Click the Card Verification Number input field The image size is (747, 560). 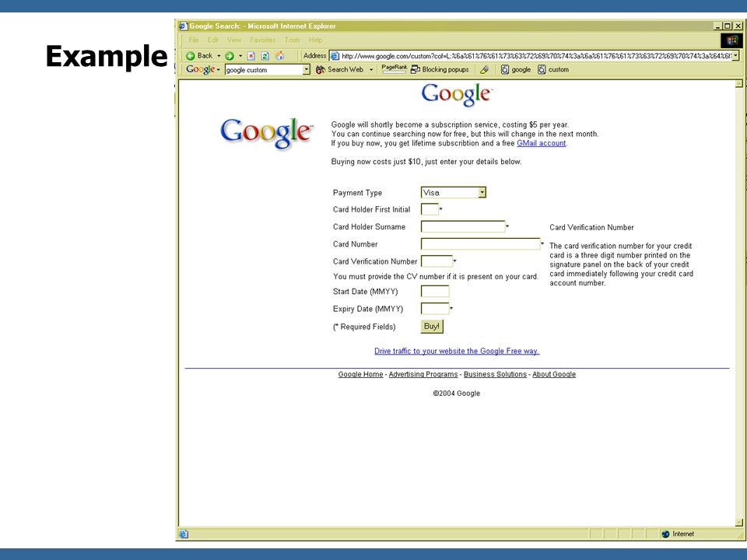(x=437, y=261)
